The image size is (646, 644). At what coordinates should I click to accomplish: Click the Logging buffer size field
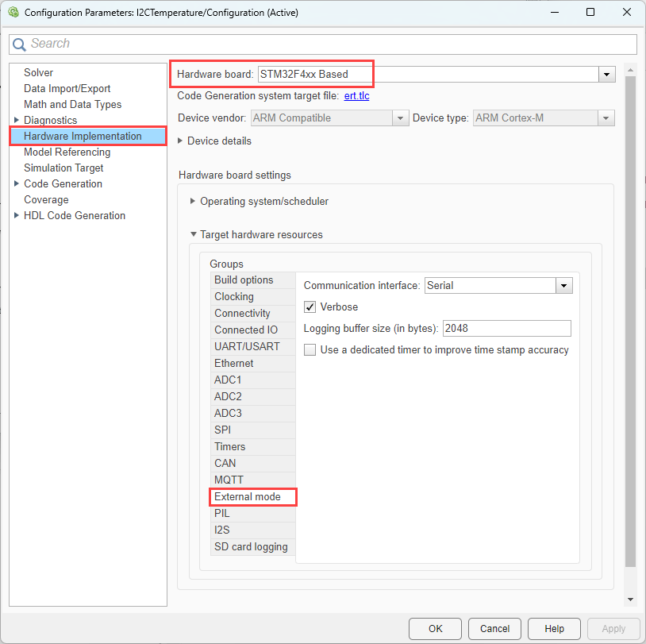(x=506, y=328)
